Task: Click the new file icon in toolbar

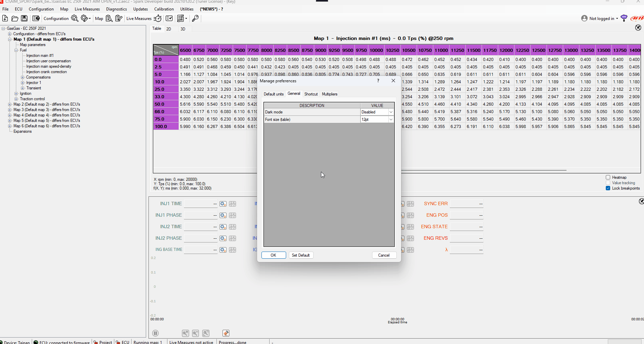Action: coord(5,18)
